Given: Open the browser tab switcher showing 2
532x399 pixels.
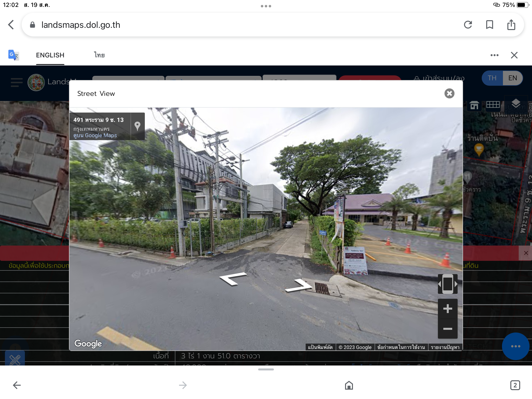Looking at the screenshot, I should [515, 385].
